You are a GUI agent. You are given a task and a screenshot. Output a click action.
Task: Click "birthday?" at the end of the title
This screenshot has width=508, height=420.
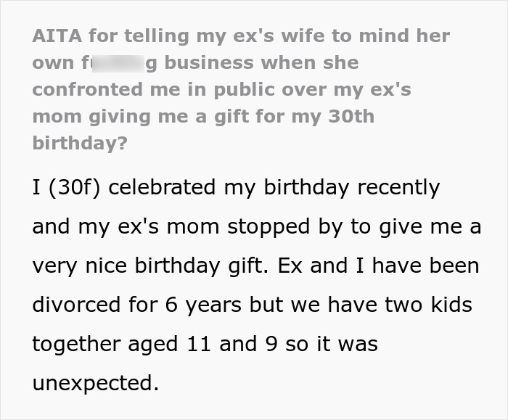[80, 142]
